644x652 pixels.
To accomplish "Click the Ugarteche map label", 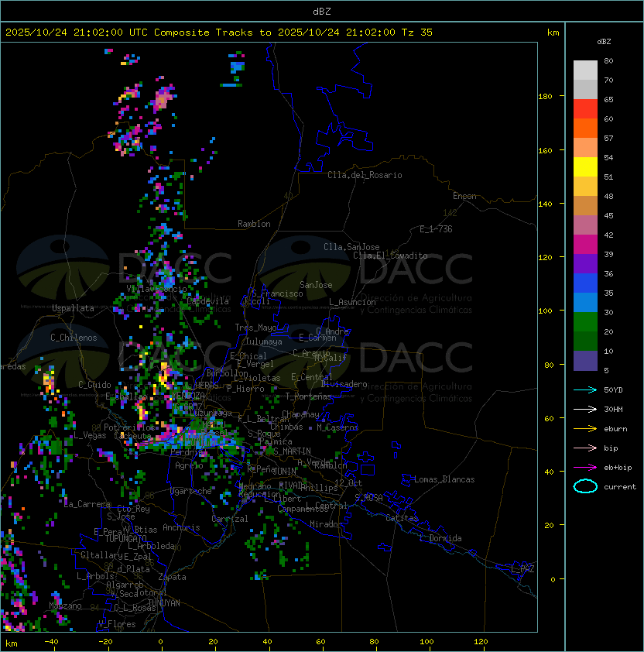I will tap(191, 491).
